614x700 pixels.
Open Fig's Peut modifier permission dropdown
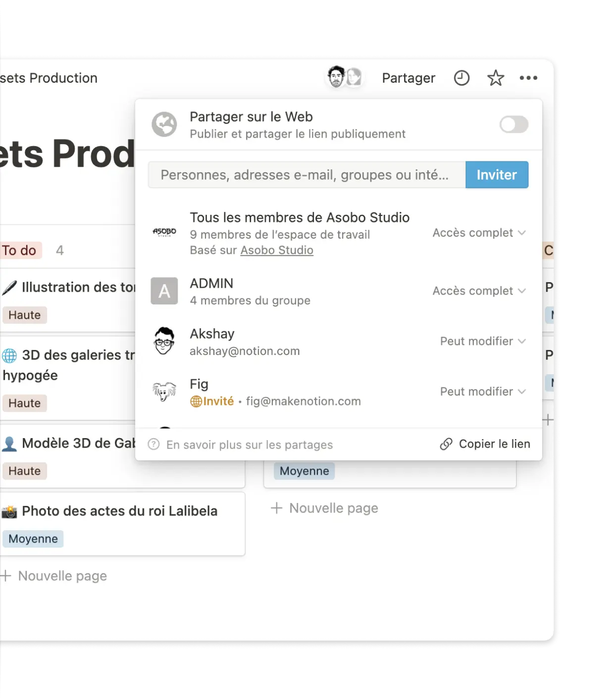(482, 392)
